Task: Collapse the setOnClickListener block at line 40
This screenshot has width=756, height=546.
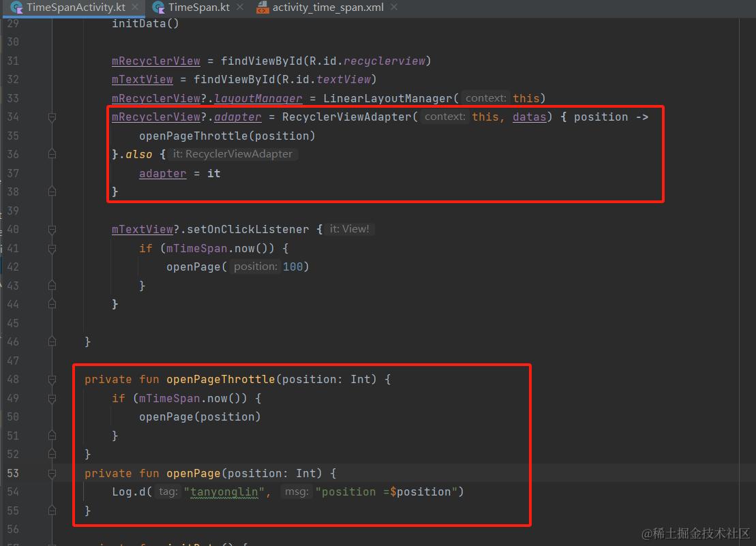Action: click(52, 230)
